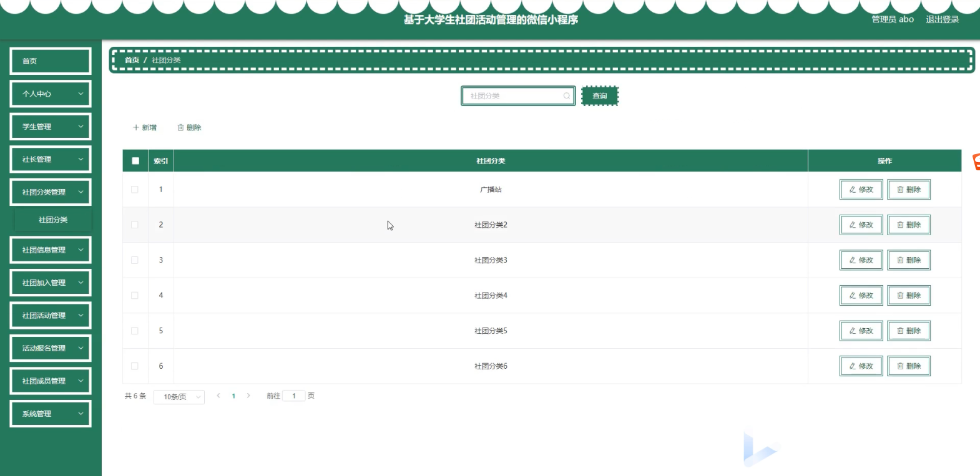Open the 10条/页 page size dropdown
Image resolution: width=980 pixels, height=476 pixels.
(x=179, y=397)
